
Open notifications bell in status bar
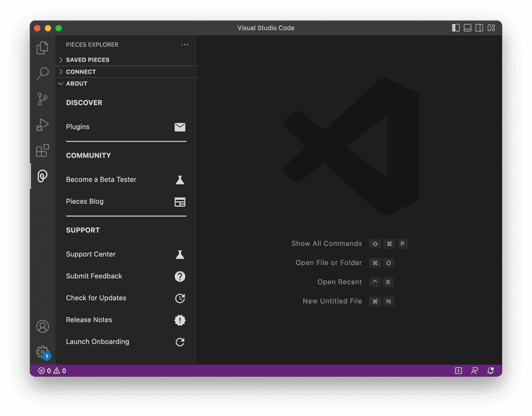(490, 371)
